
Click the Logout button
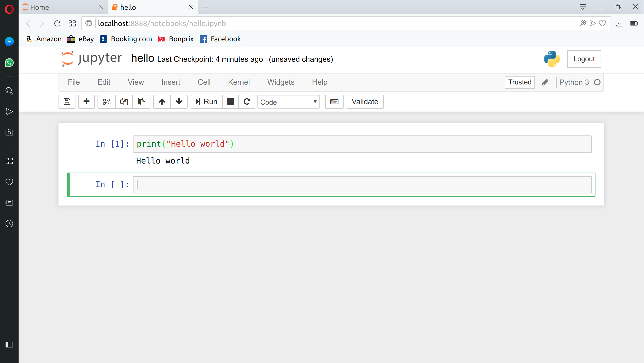coord(584,59)
